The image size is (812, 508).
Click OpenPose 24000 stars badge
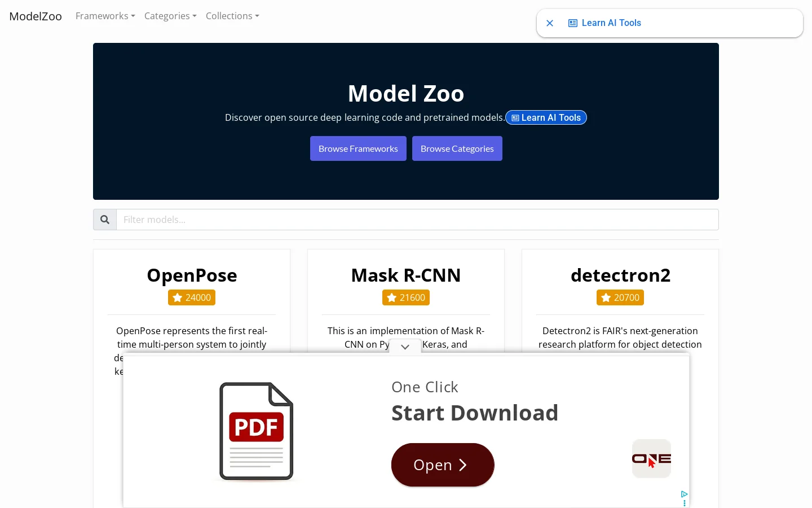(x=192, y=297)
